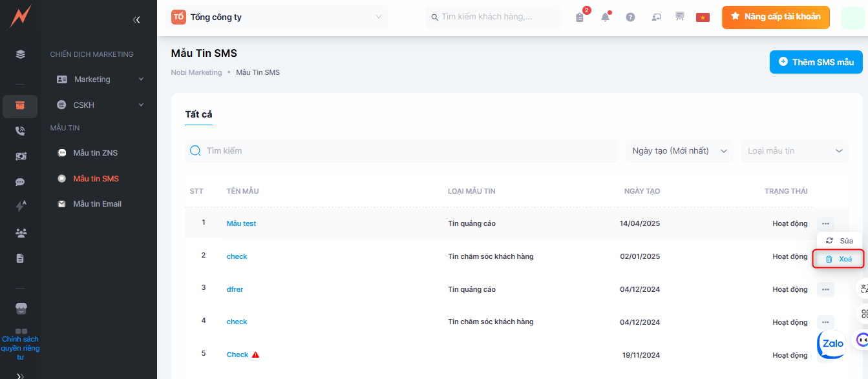Screen dimensions: 868x379
Task: Click the layers stack icon in sidebar
Action: [x=20, y=54]
